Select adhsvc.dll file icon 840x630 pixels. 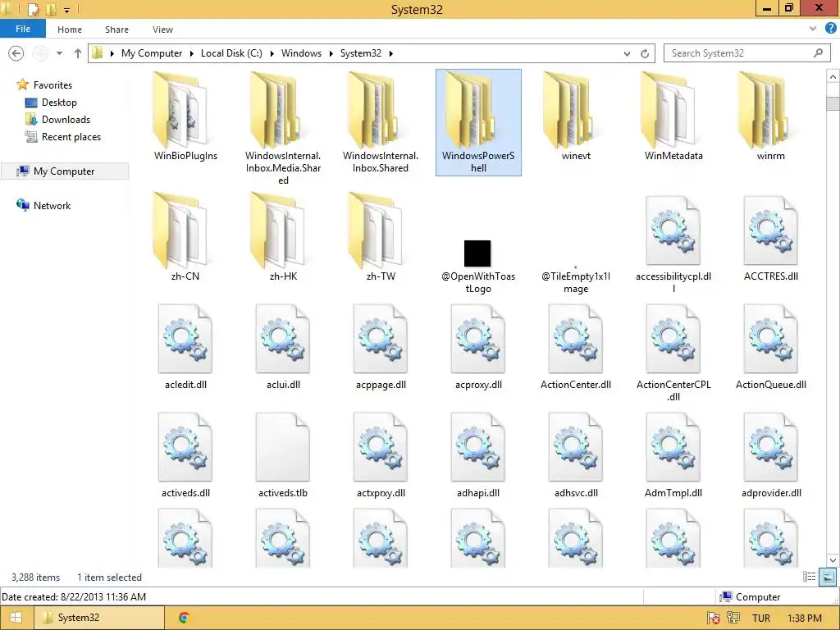[x=575, y=447]
